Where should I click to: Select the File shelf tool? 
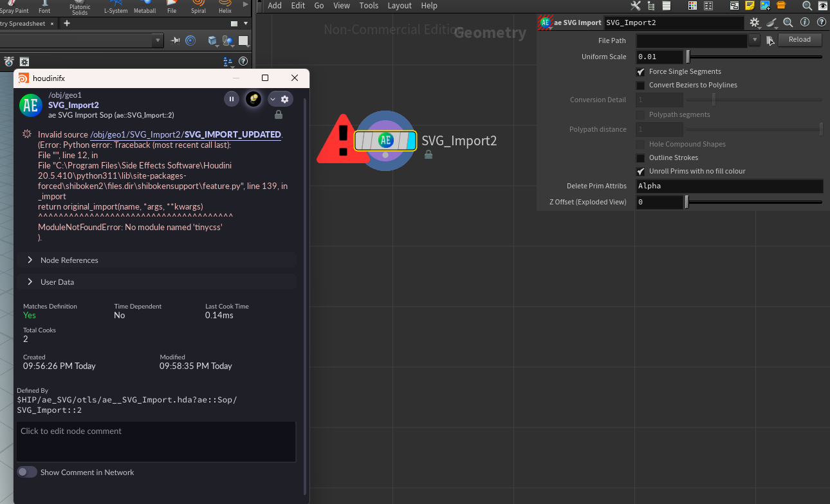(x=172, y=7)
